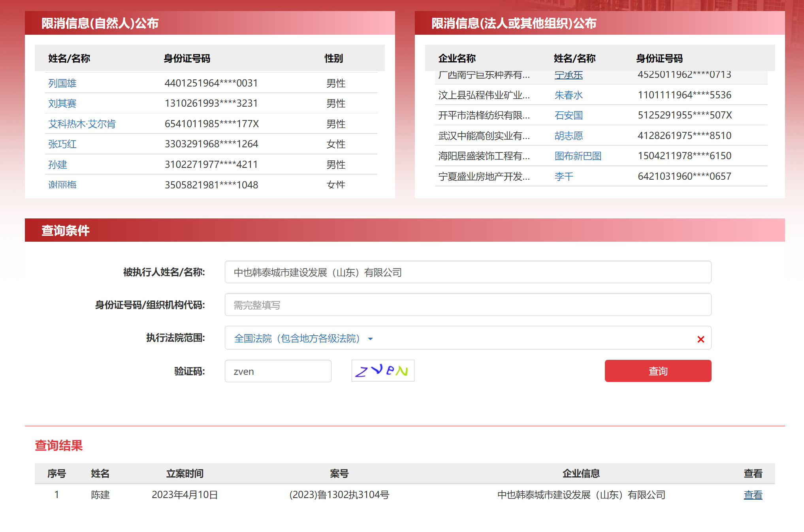Viewport: 804px width, 532px height.
Task: Click 企业信息 column header
Action: pos(581,474)
